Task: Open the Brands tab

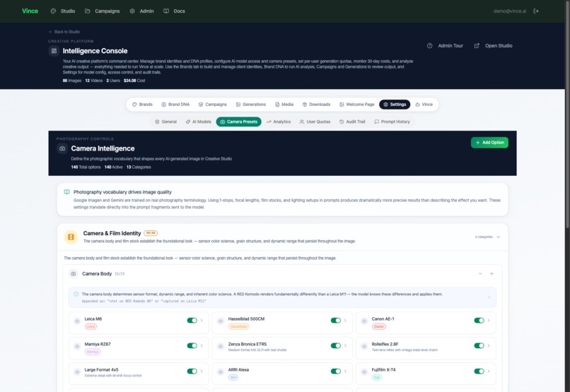Action: coord(142,104)
